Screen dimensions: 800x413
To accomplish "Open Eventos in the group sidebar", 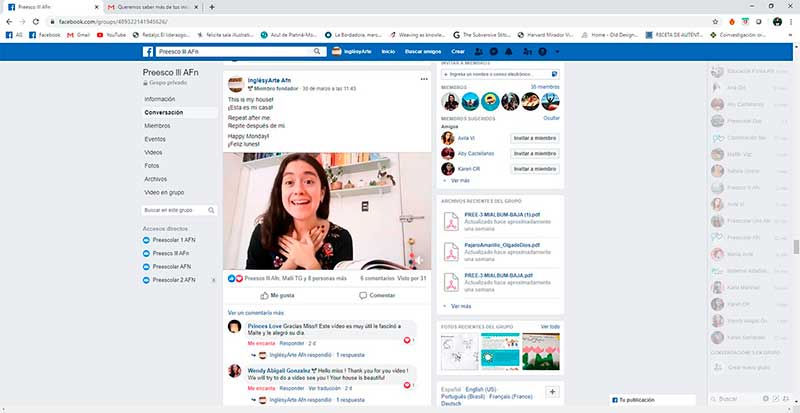I will [155, 139].
